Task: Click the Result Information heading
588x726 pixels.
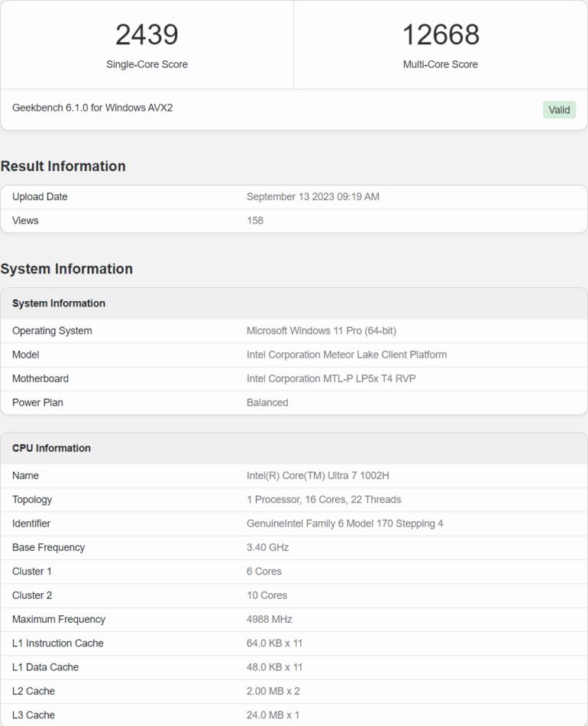Action: (63, 166)
